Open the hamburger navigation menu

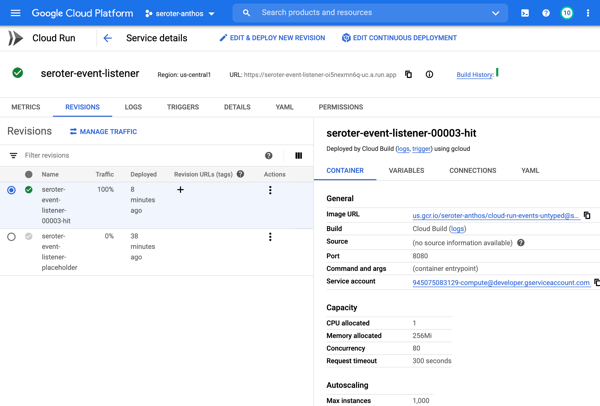tap(15, 13)
